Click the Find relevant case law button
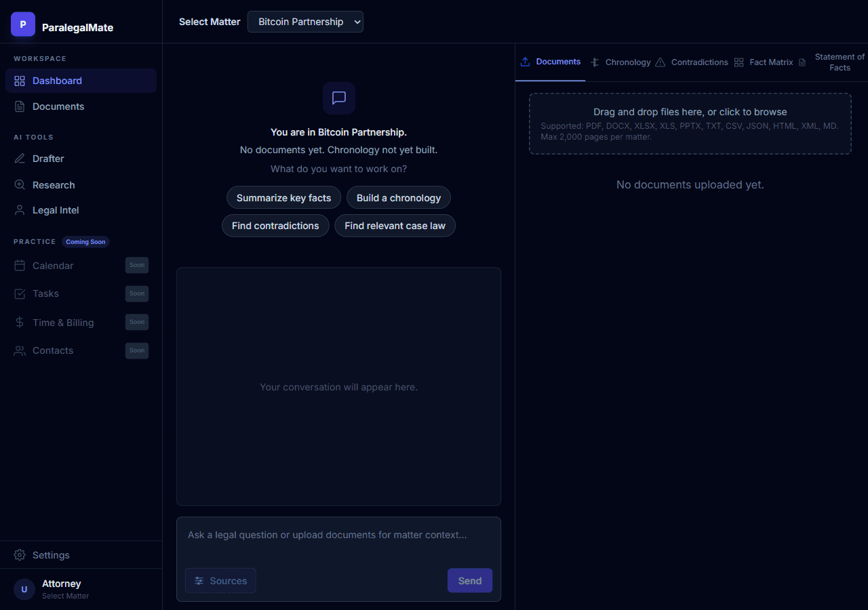This screenshot has height=610, width=868. (x=395, y=225)
